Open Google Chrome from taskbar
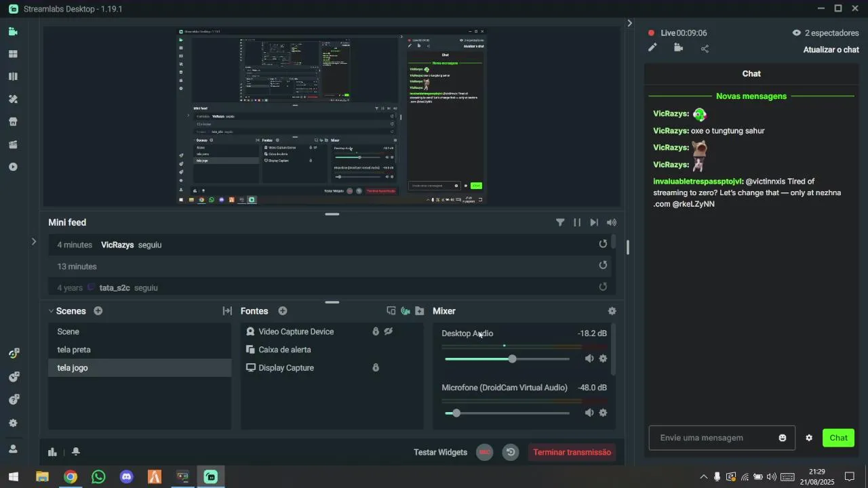 point(71,476)
